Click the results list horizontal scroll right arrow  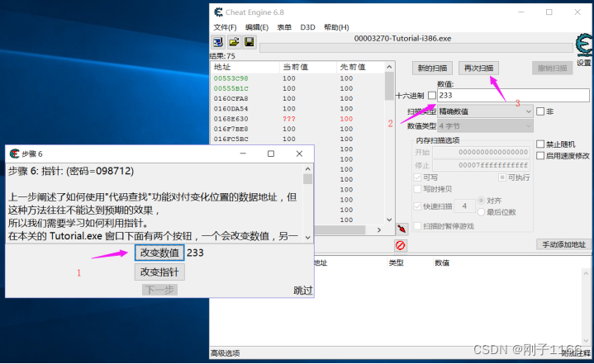coord(379,229)
